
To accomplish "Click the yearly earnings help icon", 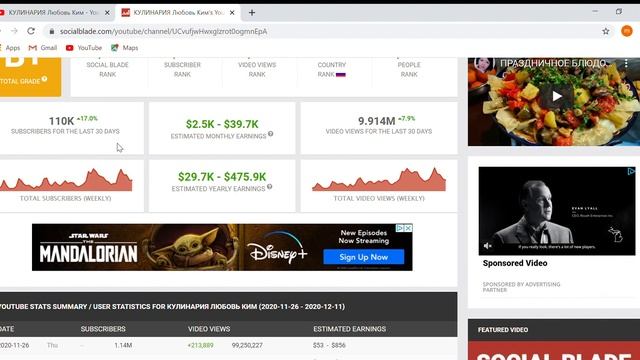I will [x=269, y=187].
